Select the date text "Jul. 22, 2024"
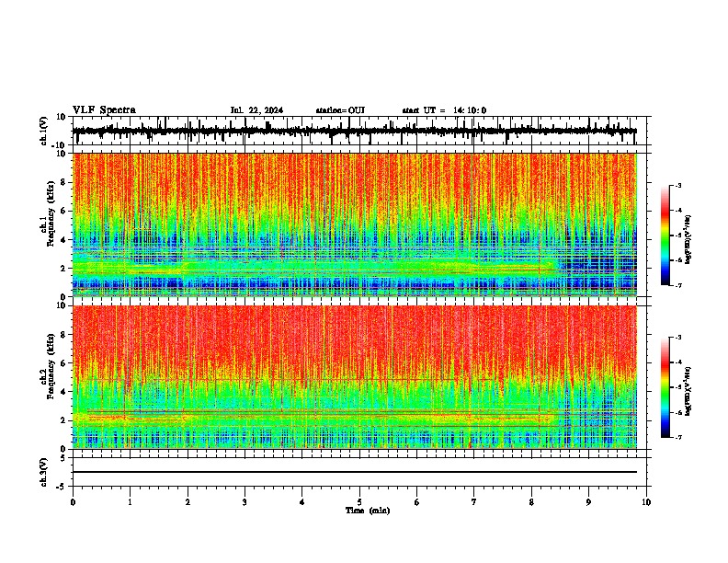The height and width of the screenshot is (563, 728). pos(256,110)
